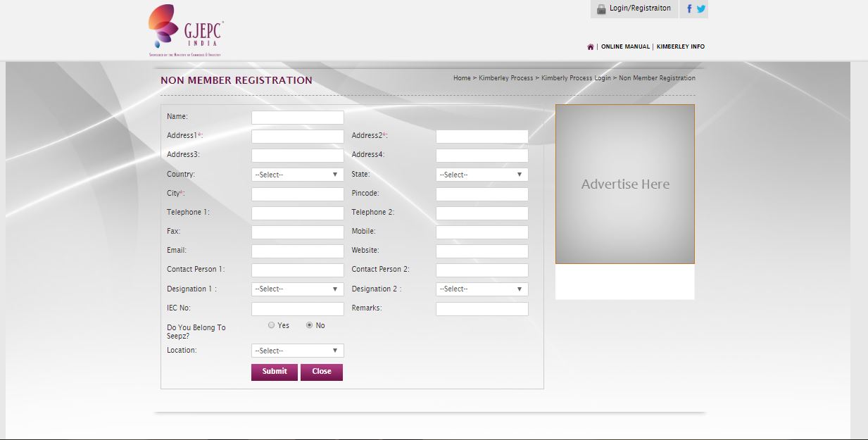Open the Country dropdown
The width and height of the screenshot is (868, 440).
(297, 175)
